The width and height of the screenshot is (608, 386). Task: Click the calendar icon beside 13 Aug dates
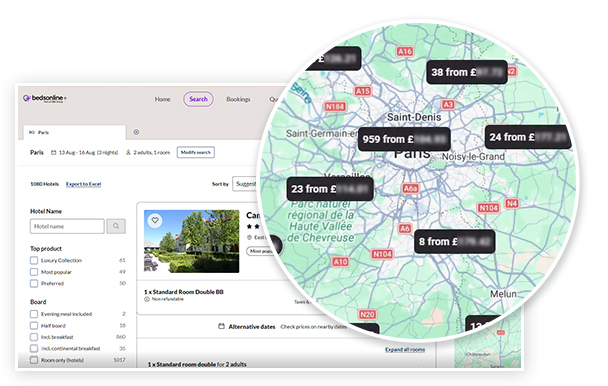(x=54, y=152)
